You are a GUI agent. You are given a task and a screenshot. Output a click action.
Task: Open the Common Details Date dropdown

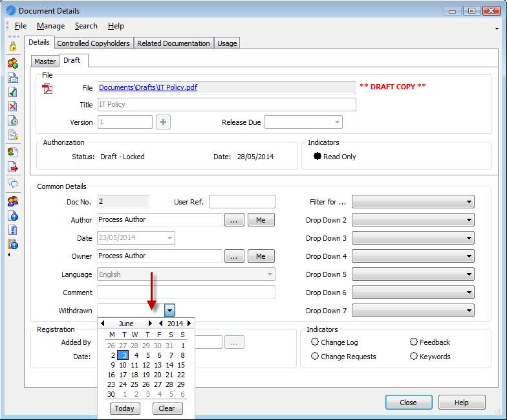coord(169,238)
